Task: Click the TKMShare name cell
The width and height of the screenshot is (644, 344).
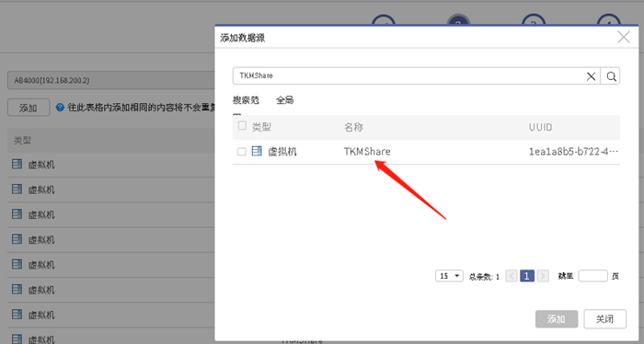Action: [367, 152]
